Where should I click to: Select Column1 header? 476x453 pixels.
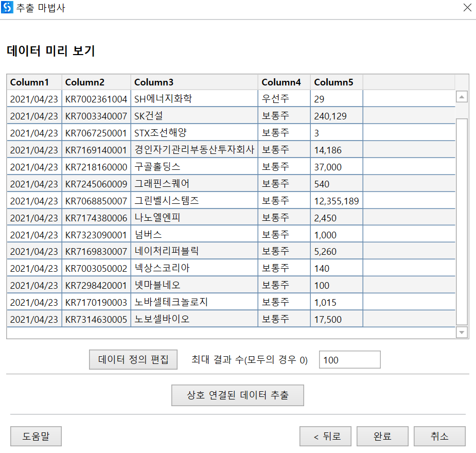[34, 82]
